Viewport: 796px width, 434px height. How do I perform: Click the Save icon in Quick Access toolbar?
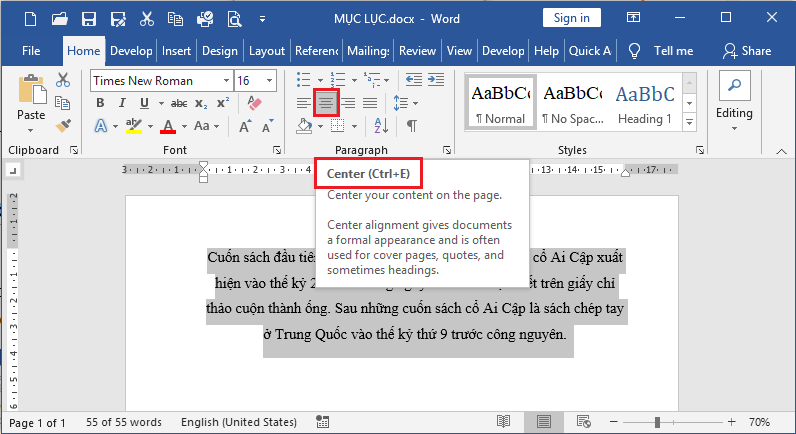tap(89, 18)
